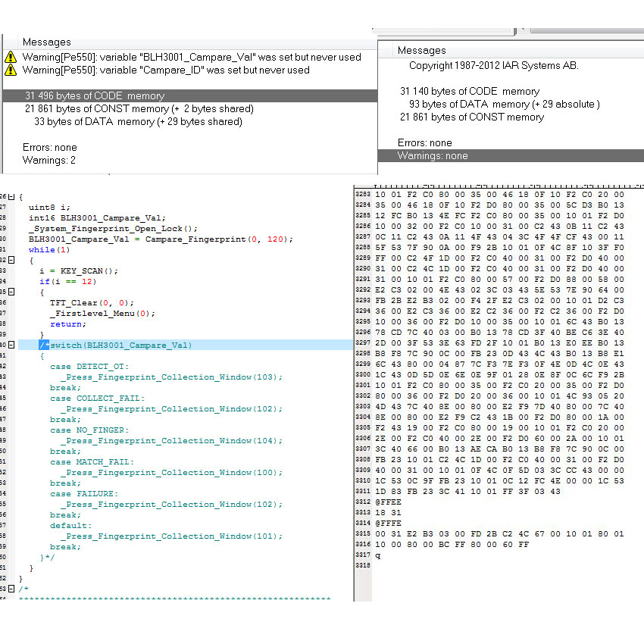The height and width of the screenshot is (644, 644).
Task: Click the 'case DETECT_OT:' label
Action: point(89,367)
